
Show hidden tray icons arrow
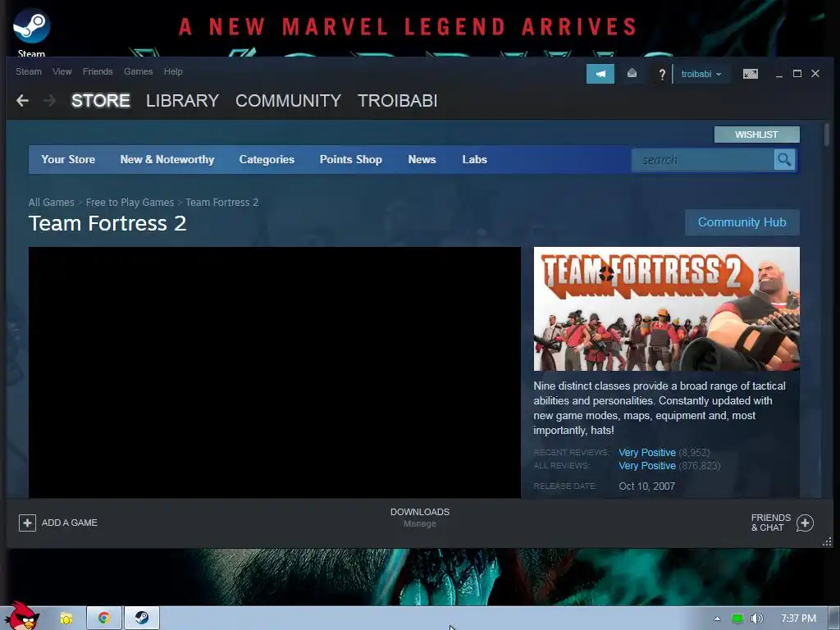717,619
